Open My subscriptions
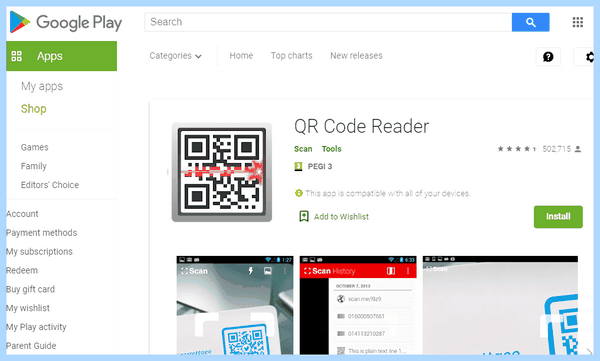The image size is (600, 361). pos(39,252)
